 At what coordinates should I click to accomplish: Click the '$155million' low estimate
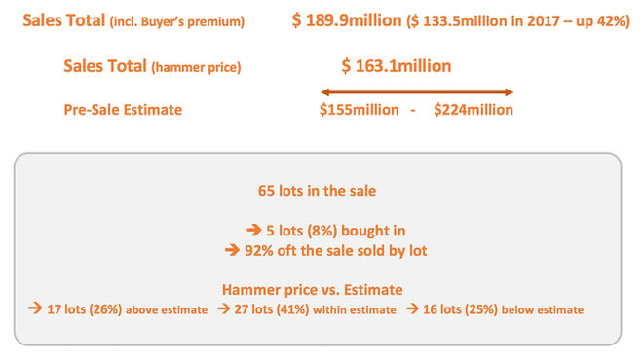coord(360,110)
